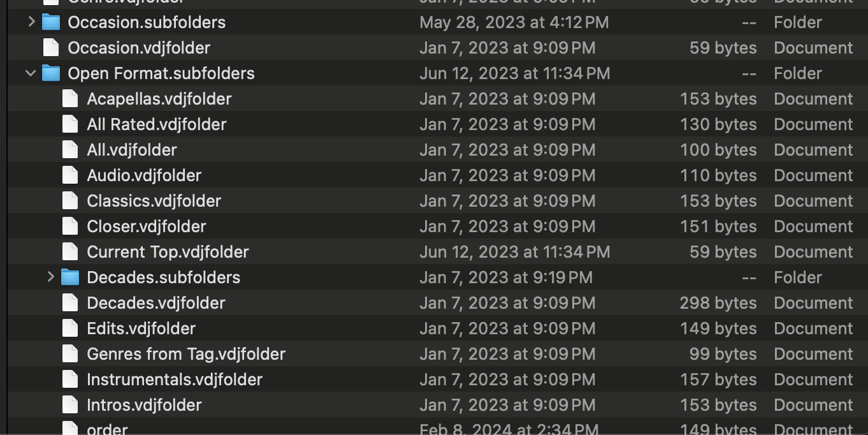This screenshot has width=868, height=435.
Task: Click the Instrumentals.vdjfolder document icon
Action: tap(70, 380)
